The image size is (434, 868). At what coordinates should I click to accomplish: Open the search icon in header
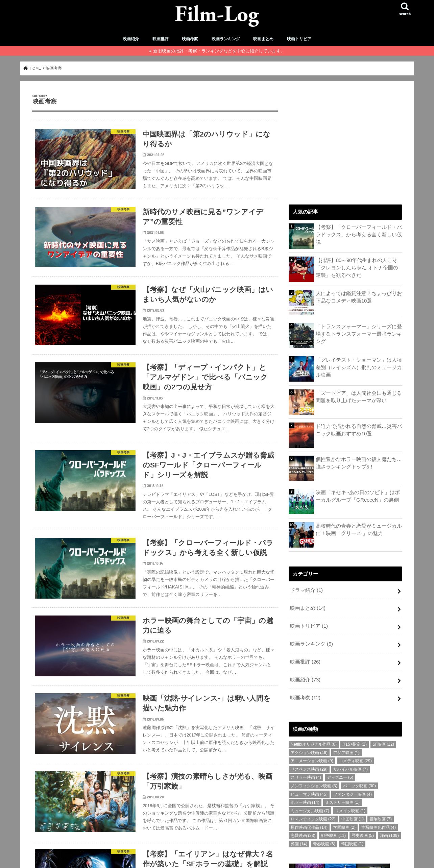pyautogui.click(x=405, y=9)
